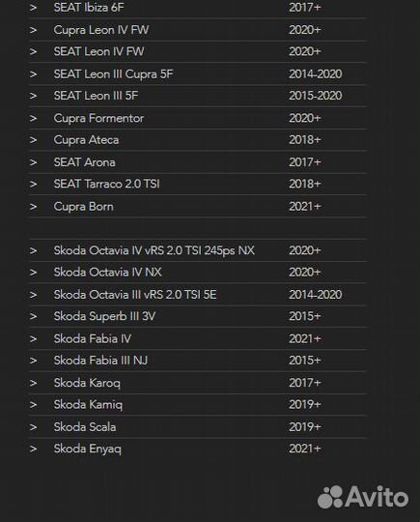This screenshot has height=522, width=420.
Task: Open Skoda Octavia IV vRS 245ps NX
Action: click(154, 250)
